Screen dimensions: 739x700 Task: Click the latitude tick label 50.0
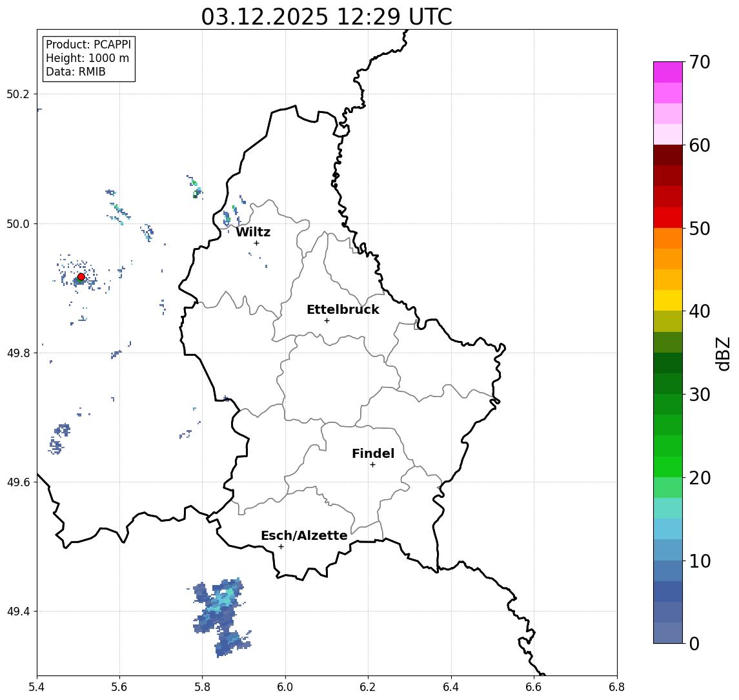point(18,223)
